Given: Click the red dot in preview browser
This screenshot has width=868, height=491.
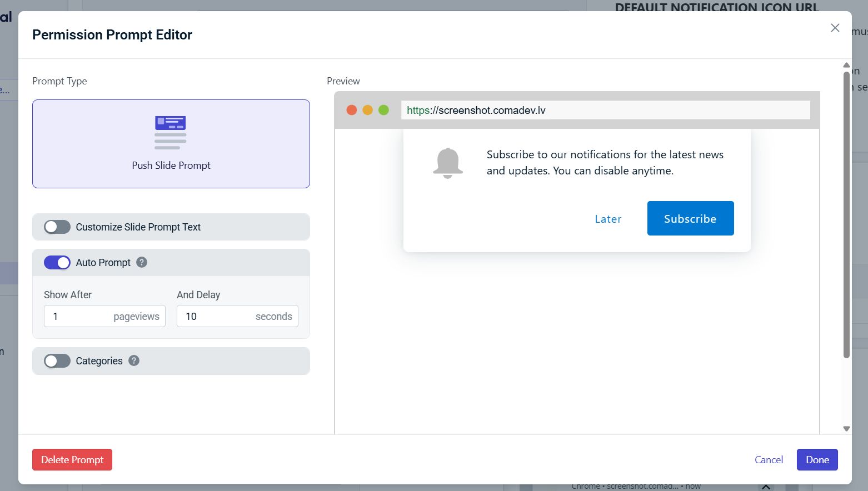Looking at the screenshot, I should [351, 110].
